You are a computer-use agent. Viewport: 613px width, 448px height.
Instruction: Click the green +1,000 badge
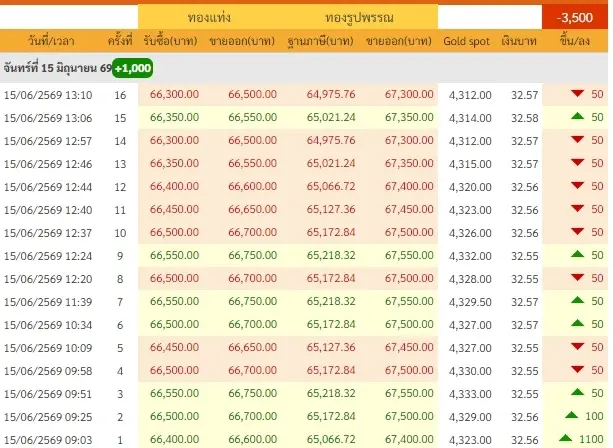click(x=133, y=68)
